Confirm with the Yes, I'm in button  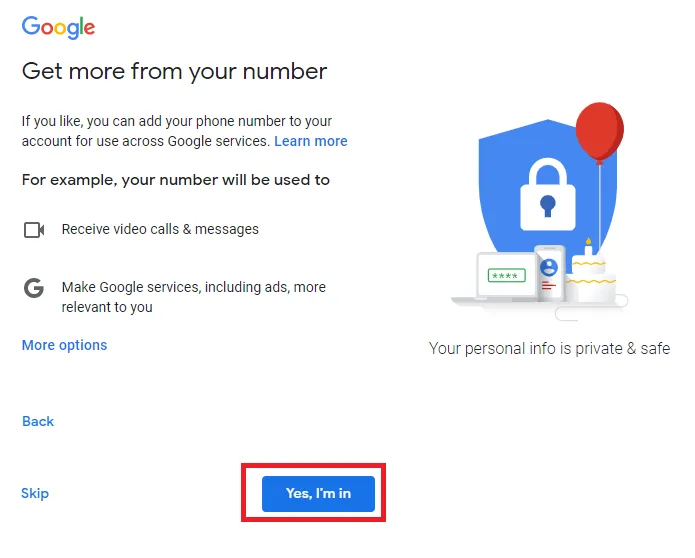click(x=318, y=494)
